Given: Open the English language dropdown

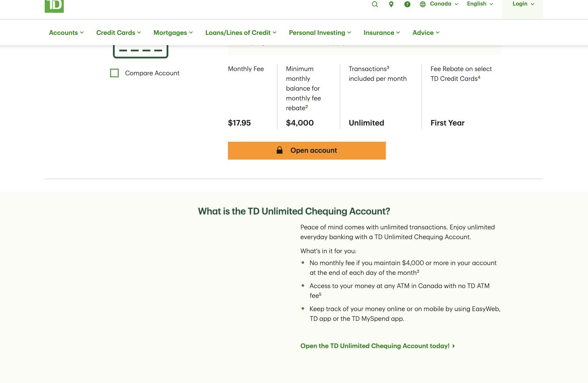Looking at the screenshot, I should coord(480,4).
